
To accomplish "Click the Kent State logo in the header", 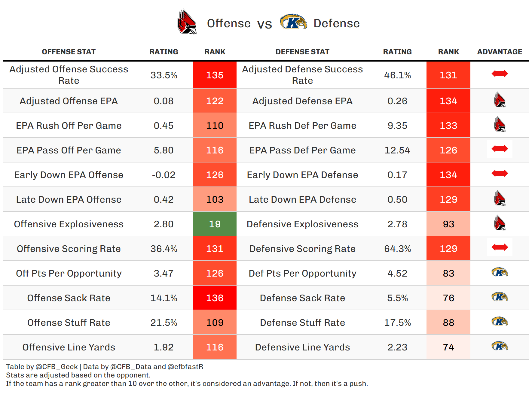I will click(x=293, y=22).
